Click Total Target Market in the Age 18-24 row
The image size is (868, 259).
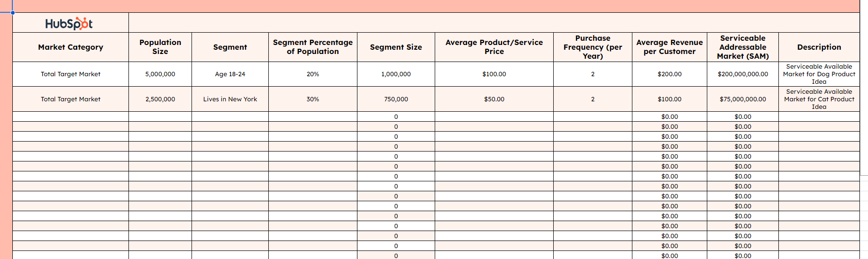71,74
